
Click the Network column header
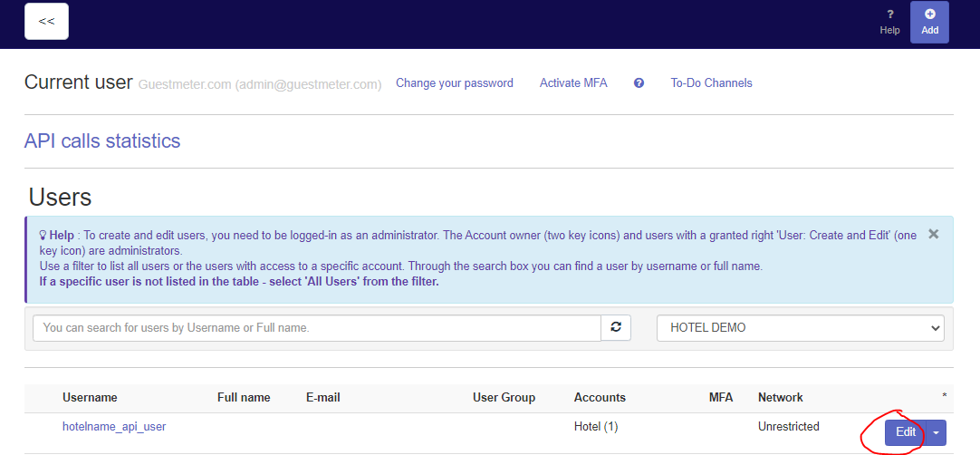781,398
